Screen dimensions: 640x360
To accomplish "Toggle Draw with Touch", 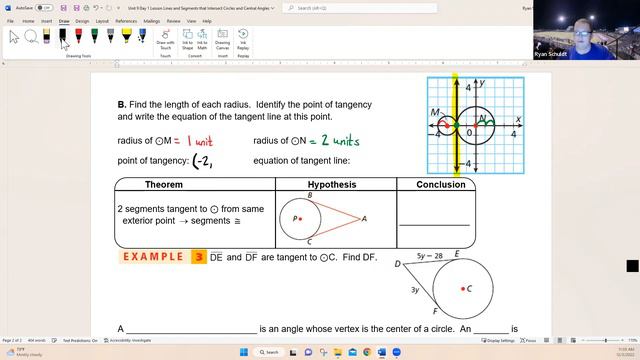I will pyautogui.click(x=165, y=39).
